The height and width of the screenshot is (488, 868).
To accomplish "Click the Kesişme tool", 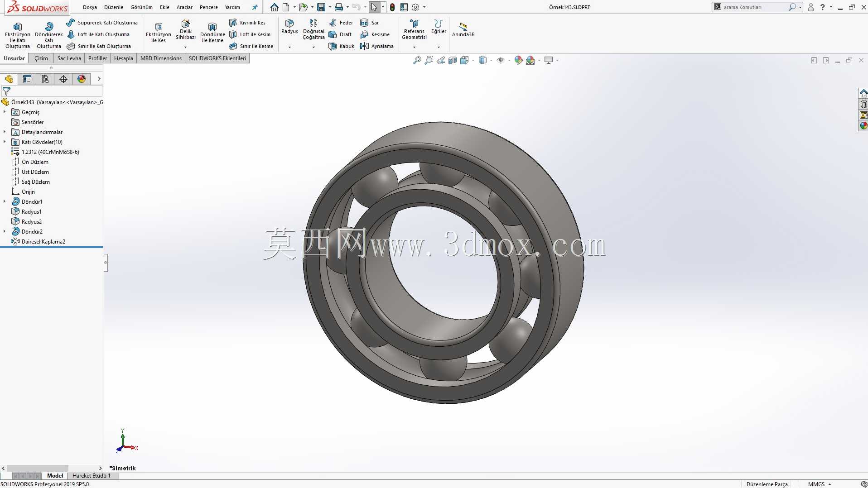I will coord(375,34).
